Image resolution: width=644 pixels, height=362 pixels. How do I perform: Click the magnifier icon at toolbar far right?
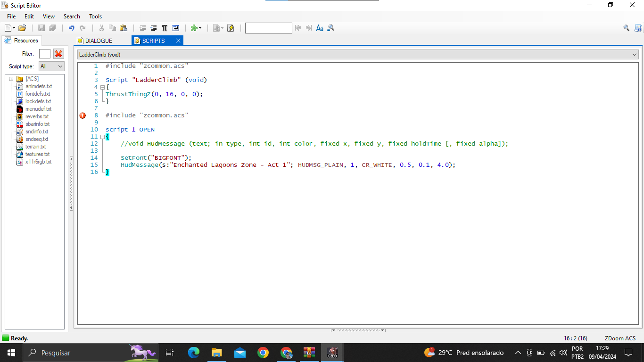(626, 28)
